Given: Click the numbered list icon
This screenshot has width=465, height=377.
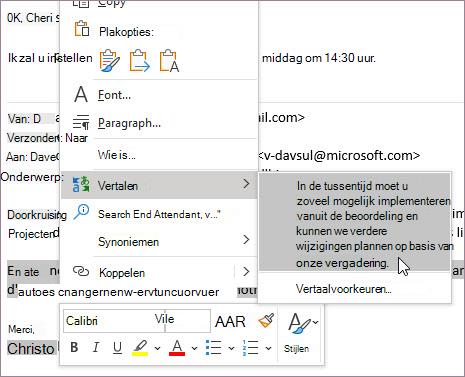Looking at the screenshot, I should point(250,348).
